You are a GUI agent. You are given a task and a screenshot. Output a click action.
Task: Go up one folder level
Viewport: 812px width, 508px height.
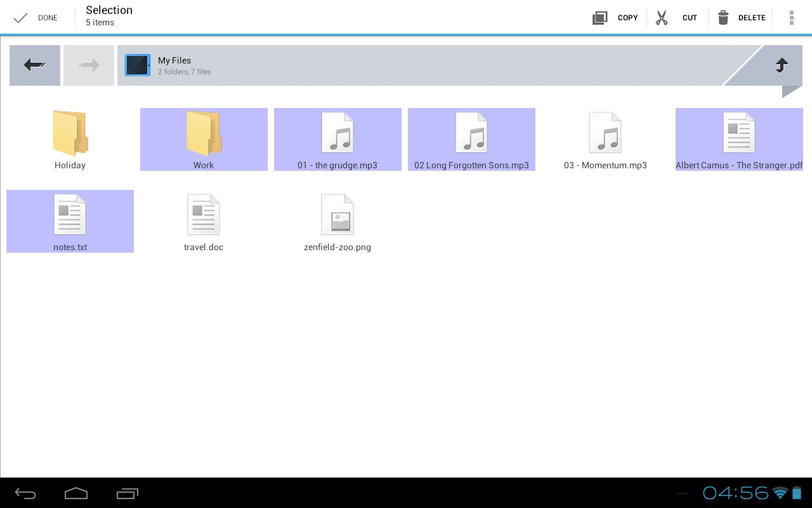click(782, 65)
